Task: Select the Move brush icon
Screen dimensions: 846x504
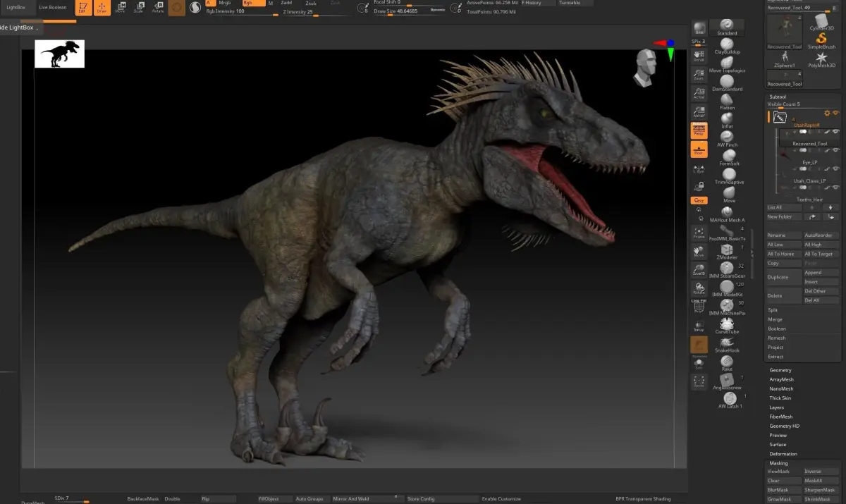Action: [x=728, y=195]
